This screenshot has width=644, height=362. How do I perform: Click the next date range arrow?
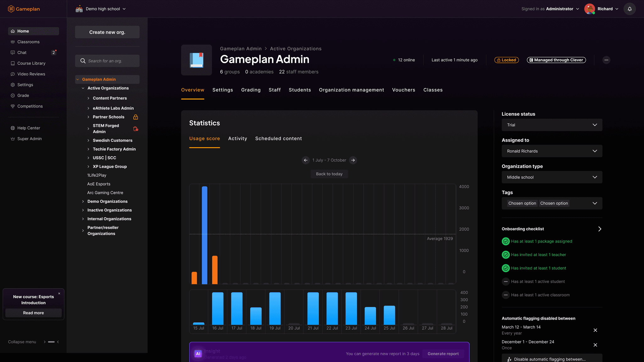353,160
